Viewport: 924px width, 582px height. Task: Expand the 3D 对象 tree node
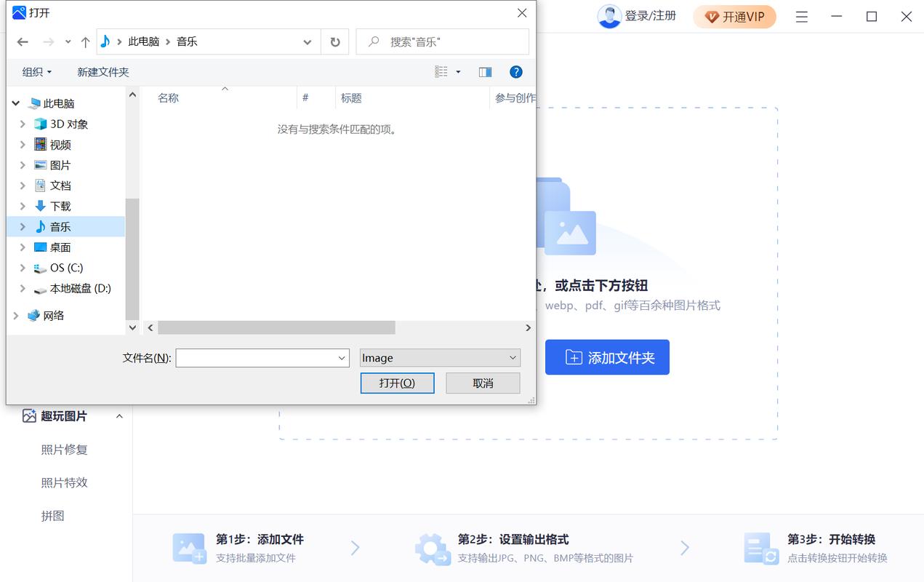point(23,124)
